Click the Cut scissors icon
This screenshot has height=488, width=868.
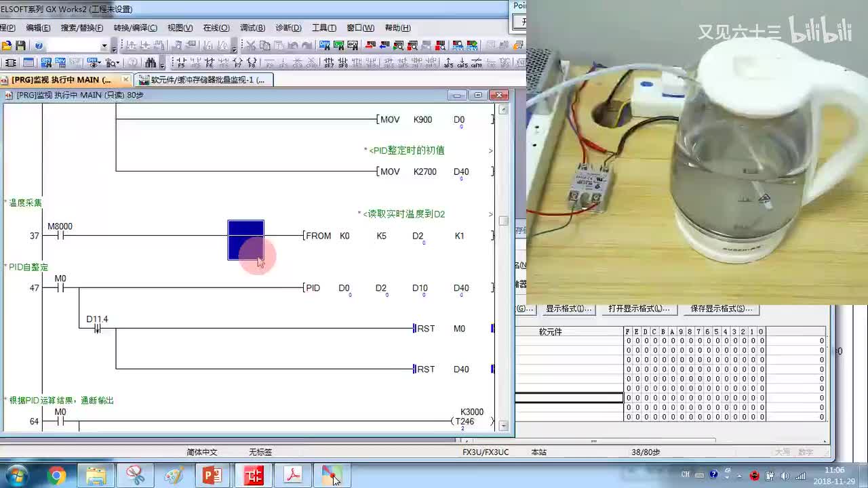(250, 46)
